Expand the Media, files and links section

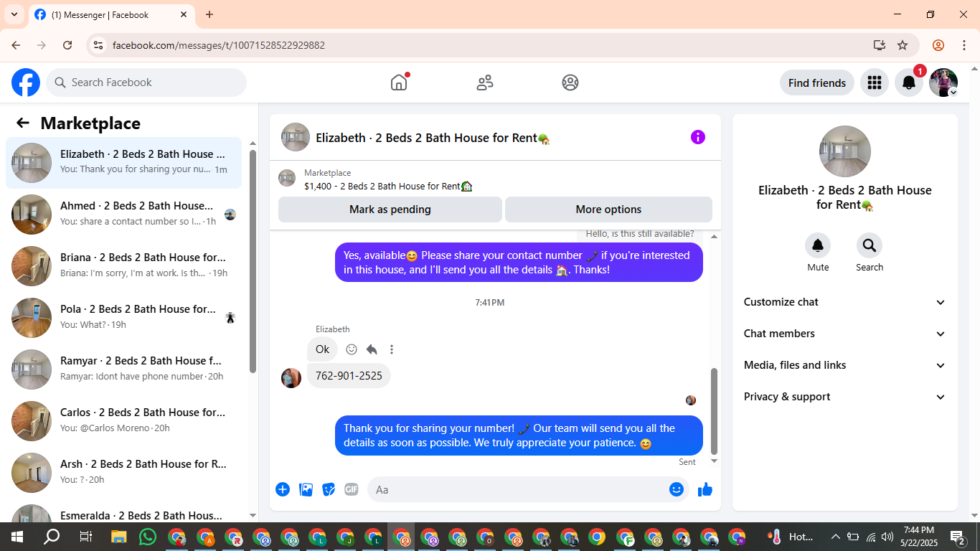coord(845,365)
